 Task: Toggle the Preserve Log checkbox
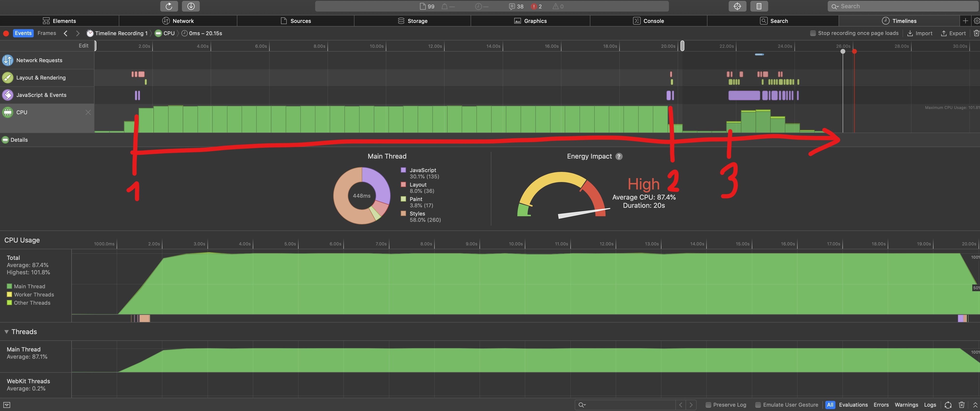708,405
